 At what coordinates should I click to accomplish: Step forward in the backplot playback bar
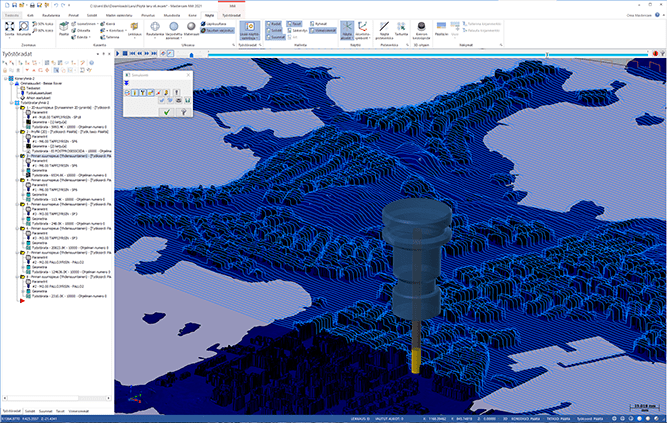point(147,54)
